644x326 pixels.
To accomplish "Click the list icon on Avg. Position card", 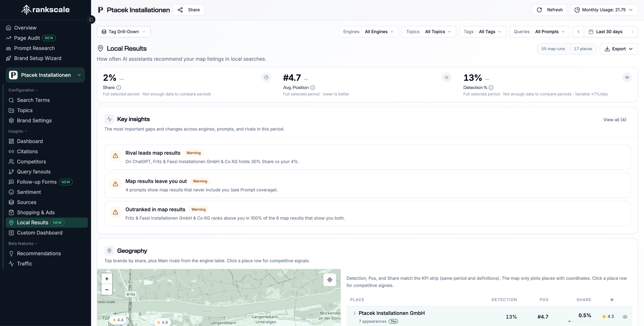I will point(447,77).
